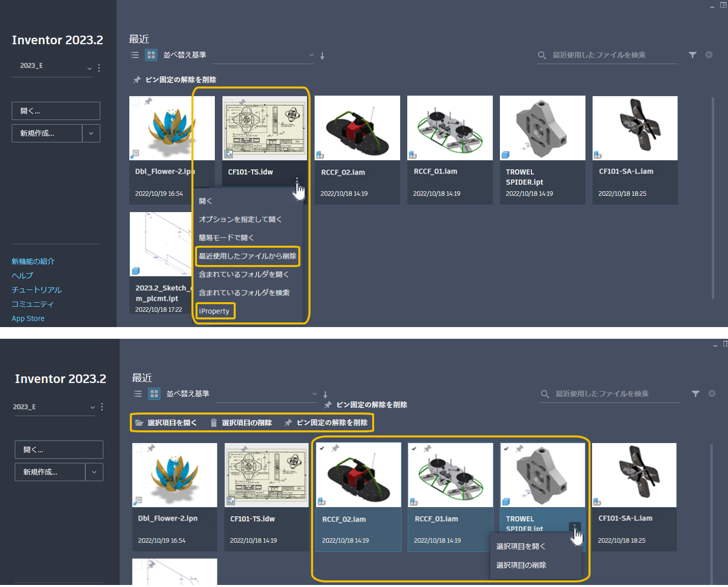Tick checkbox on upper CF101-TS.idw thumbnail
Screen dimensions: 728x587
click(228, 102)
